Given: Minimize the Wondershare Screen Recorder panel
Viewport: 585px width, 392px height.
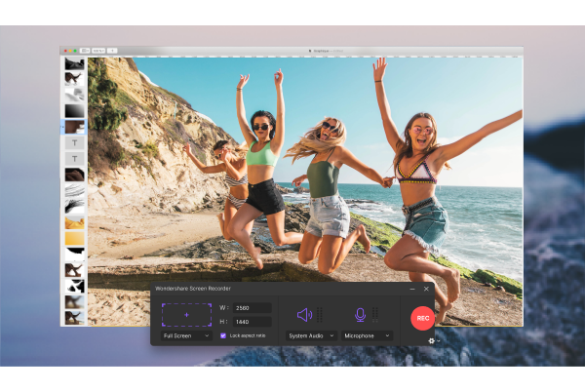Looking at the screenshot, I should tap(412, 289).
